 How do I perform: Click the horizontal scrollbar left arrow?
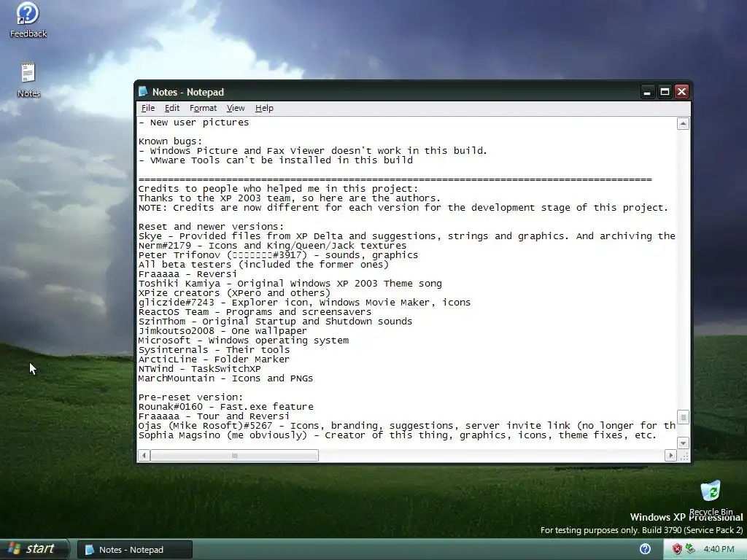[144, 456]
